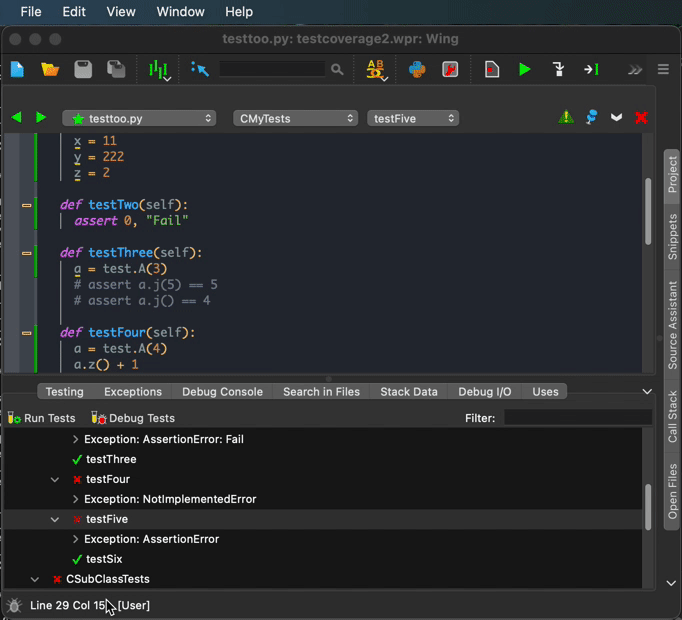
Task: Open the View menu
Action: (x=121, y=12)
